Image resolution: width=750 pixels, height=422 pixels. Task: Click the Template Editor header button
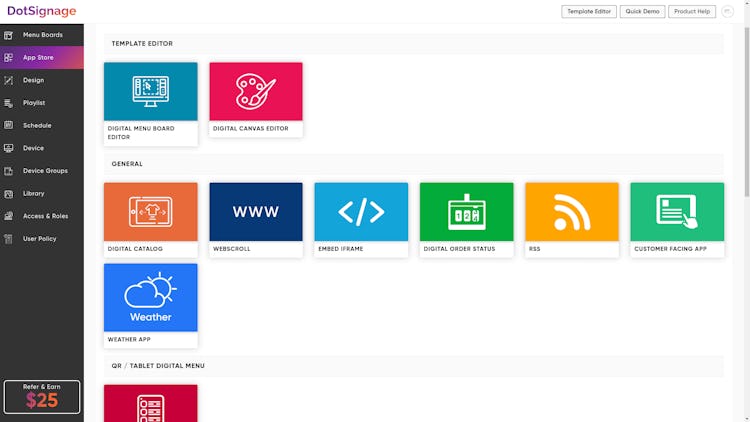(589, 11)
